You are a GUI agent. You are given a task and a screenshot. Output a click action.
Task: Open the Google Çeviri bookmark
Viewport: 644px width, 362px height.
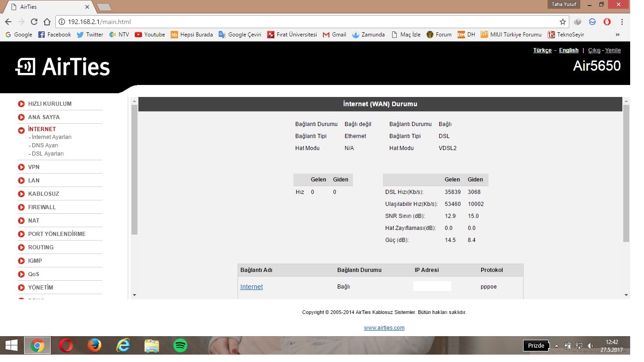point(240,35)
